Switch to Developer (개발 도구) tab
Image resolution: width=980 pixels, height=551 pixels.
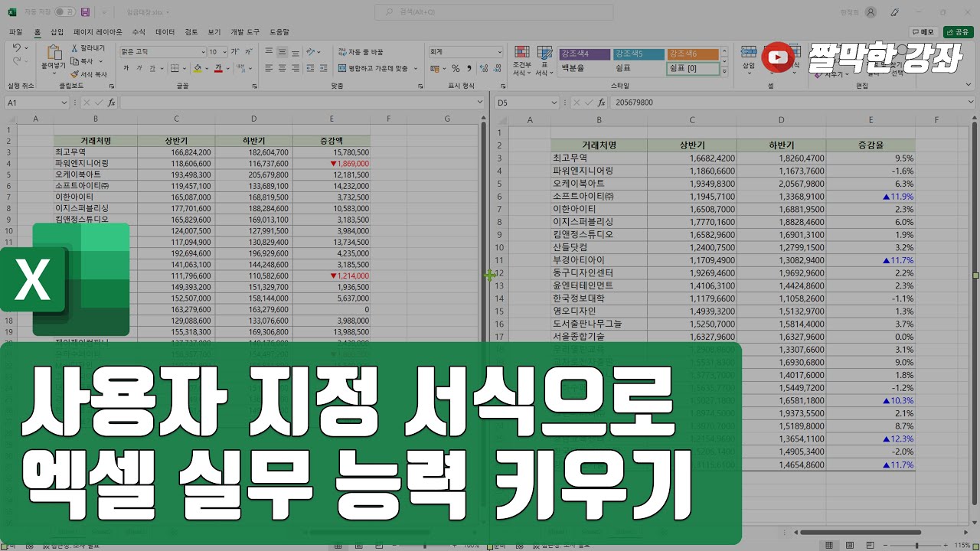point(246,32)
